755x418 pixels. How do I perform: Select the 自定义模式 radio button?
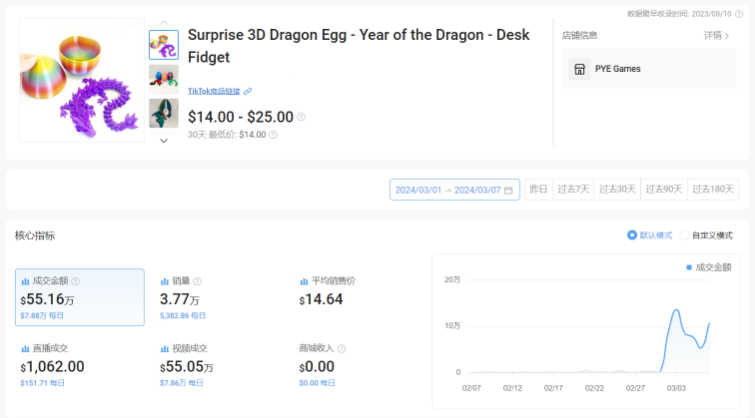(685, 235)
